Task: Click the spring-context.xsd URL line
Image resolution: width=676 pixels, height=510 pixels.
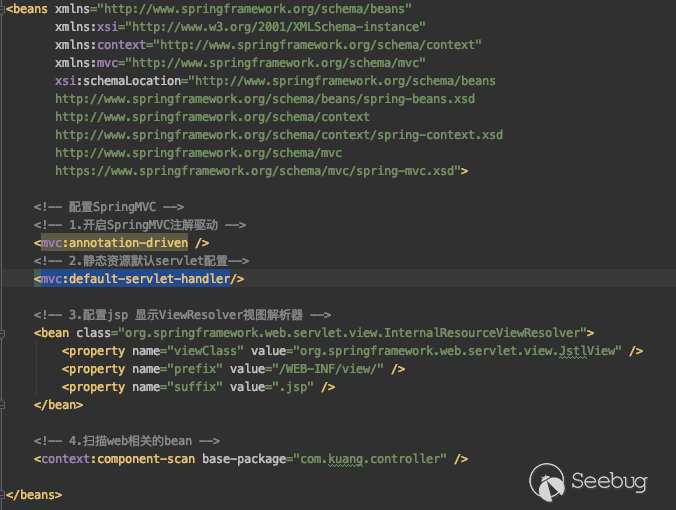Action: (279, 135)
